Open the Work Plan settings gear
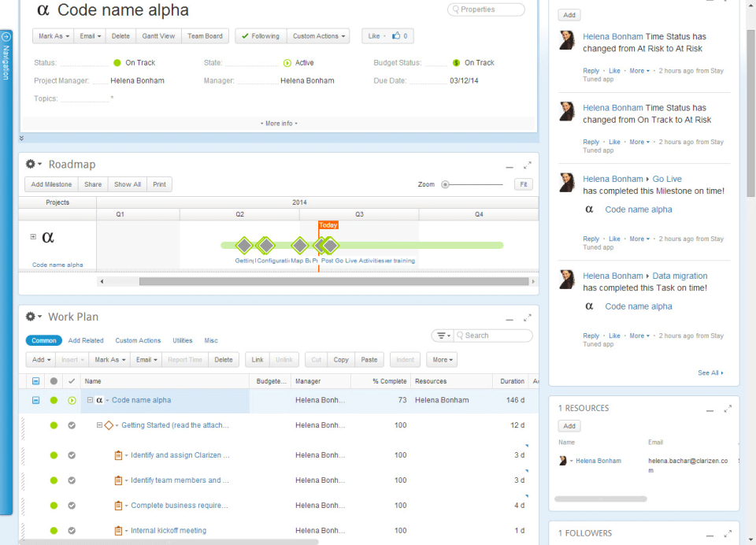This screenshot has width=756, height=545. 31,317
